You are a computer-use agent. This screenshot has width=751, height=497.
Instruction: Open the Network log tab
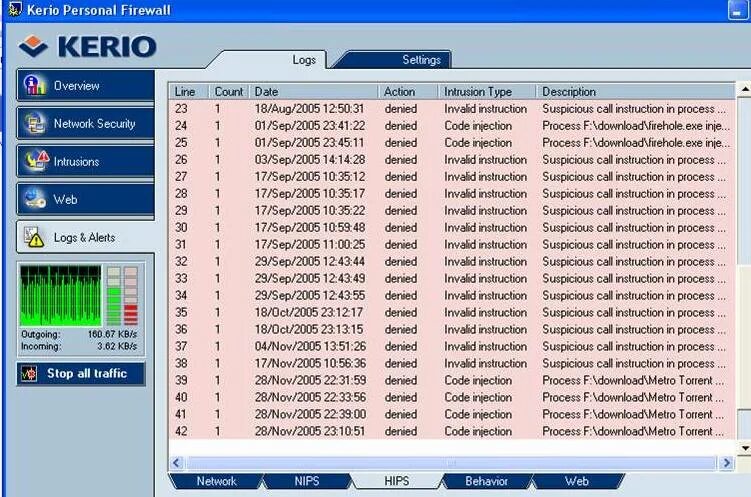[x=216, y=481]
